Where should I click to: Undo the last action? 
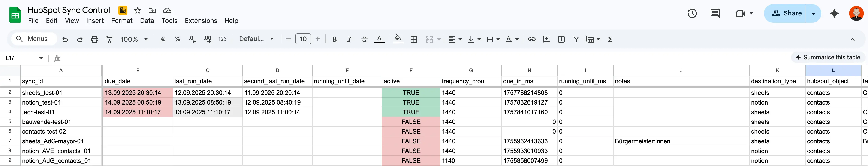click(65, 40)
